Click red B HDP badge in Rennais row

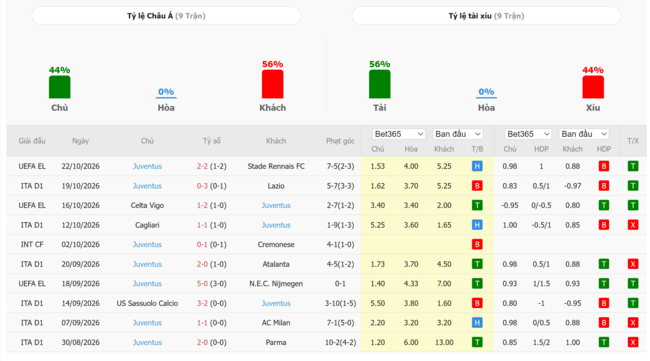[x=604, y=166]
